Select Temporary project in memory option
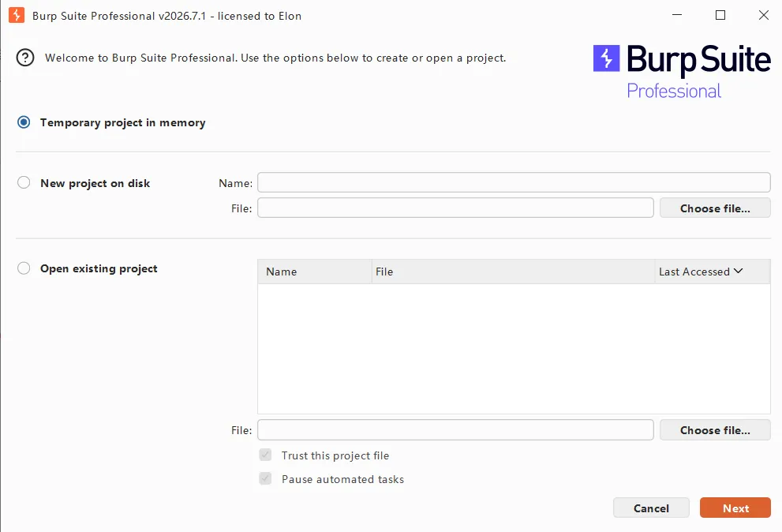 pos(24,122)
